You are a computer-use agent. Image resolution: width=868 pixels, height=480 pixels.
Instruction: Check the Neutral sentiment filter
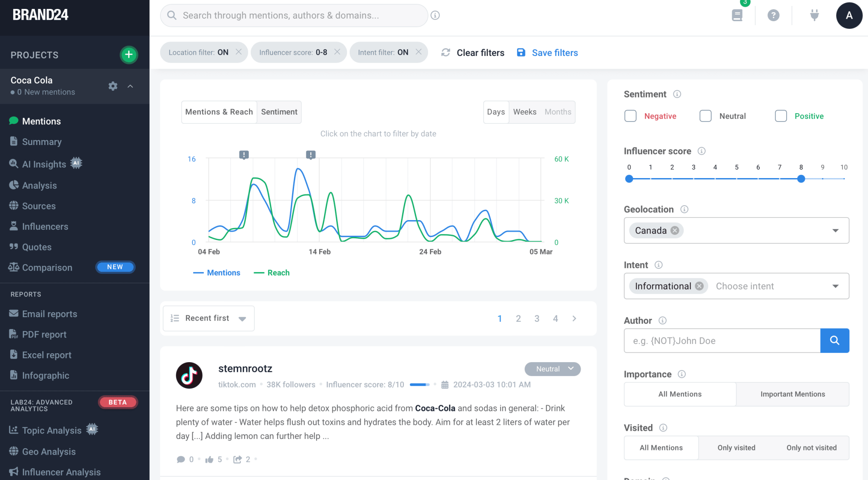coord(705,116)
